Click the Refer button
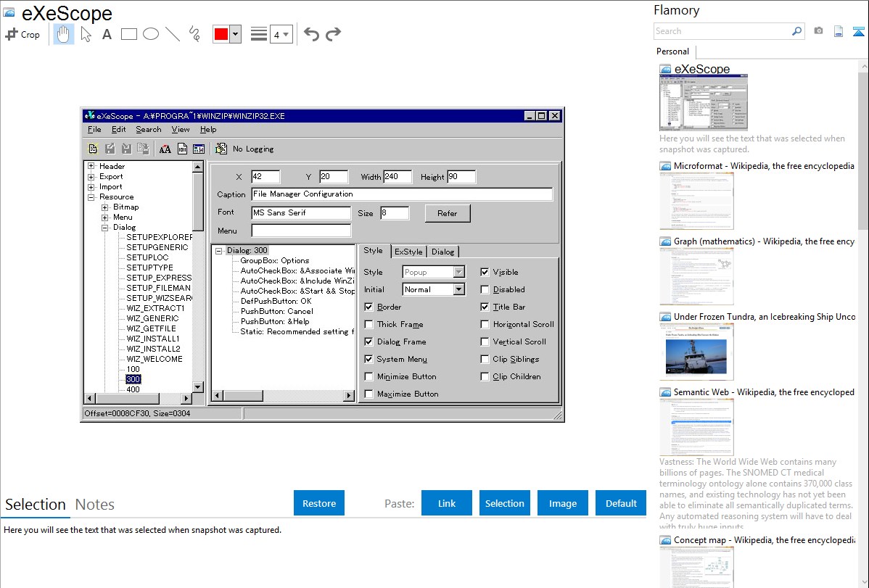This screenshot has height=588, width=869. coord(448,213)
